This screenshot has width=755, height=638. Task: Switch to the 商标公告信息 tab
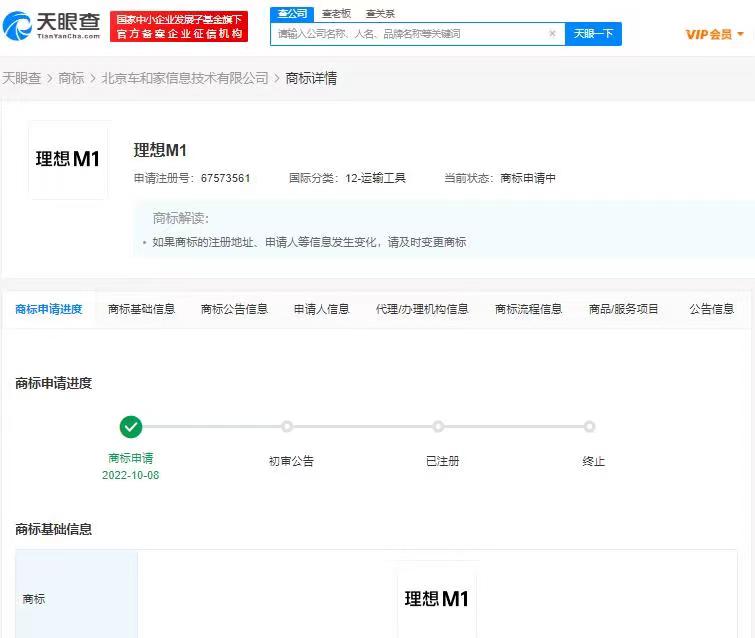tap(234, 309)
